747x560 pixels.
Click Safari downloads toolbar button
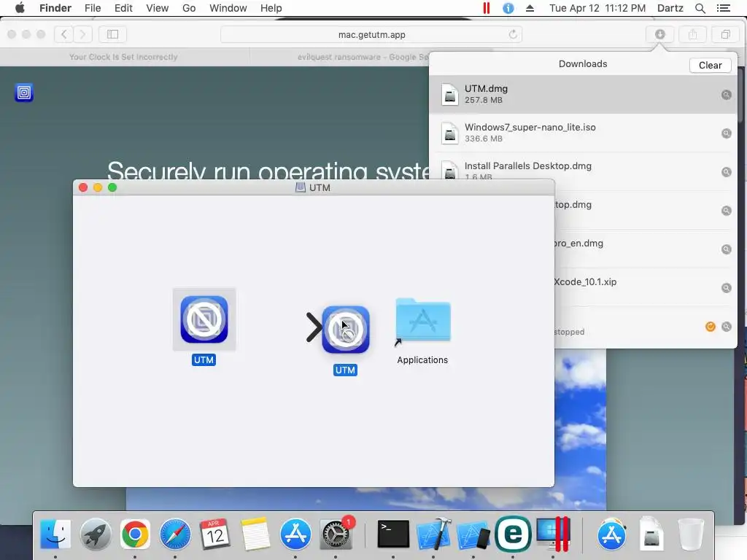pos(659,34)
